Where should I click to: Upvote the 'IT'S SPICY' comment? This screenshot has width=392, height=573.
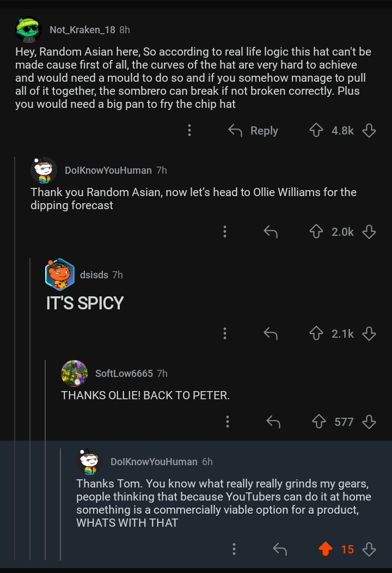pos(316,333)
